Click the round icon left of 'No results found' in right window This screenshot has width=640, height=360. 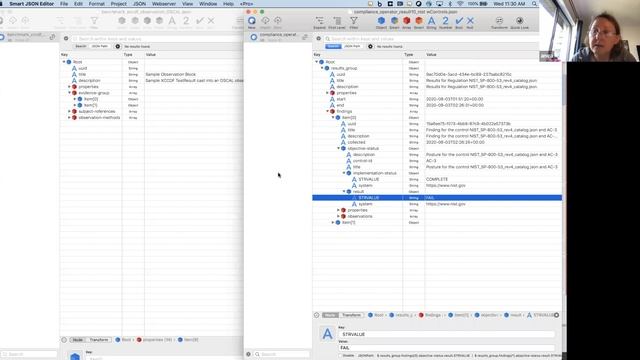tap(370, 47)
